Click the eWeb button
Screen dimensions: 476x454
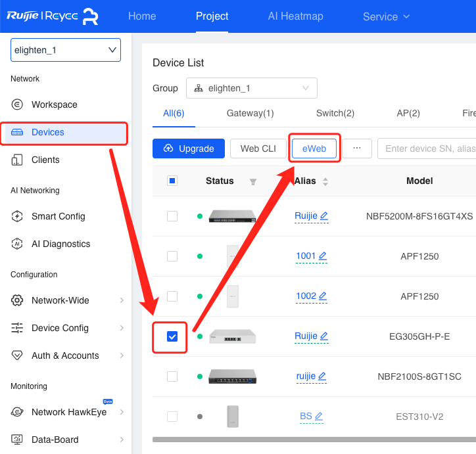click(x=314, y=148)
